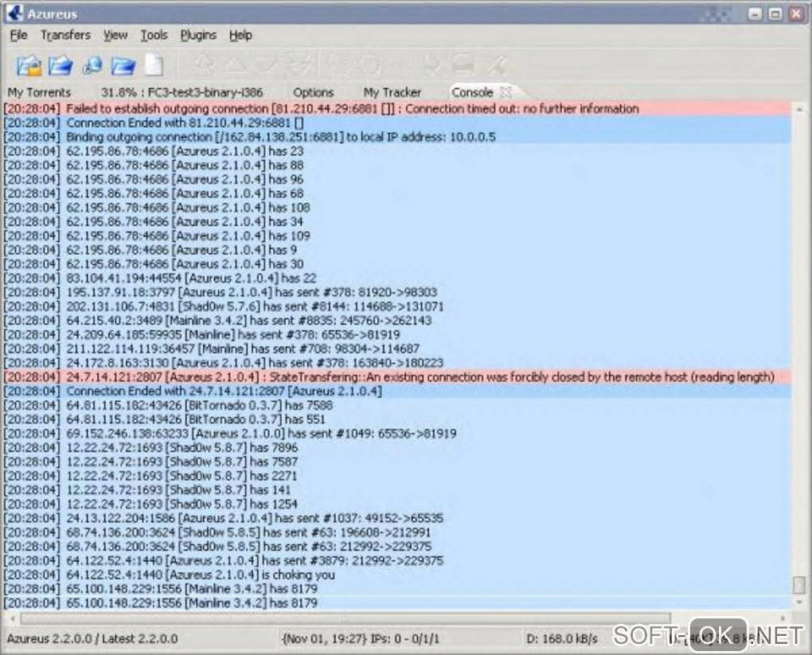Click the second toolbar icon, open torrent folder

point(61,65)
